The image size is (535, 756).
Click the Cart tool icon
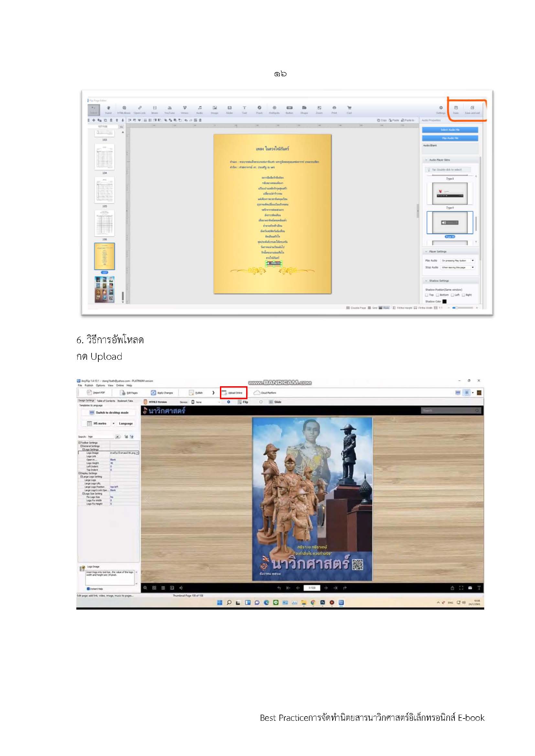(349, 110)
